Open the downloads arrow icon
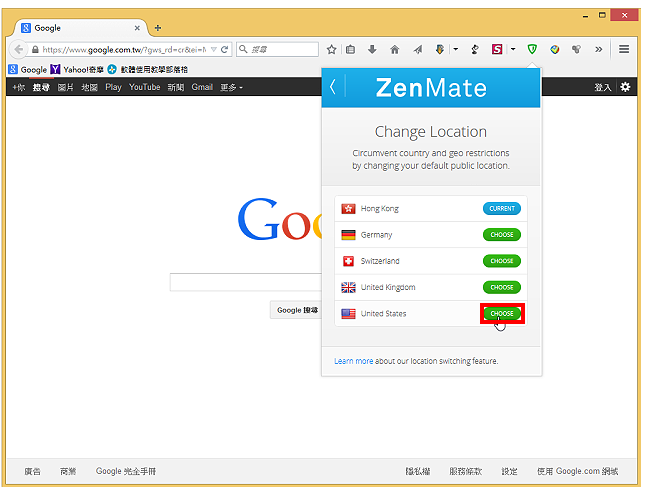Image resolution: width=651 pixels, height=487 pixels. pyautogui.click(x=372, y=49)
